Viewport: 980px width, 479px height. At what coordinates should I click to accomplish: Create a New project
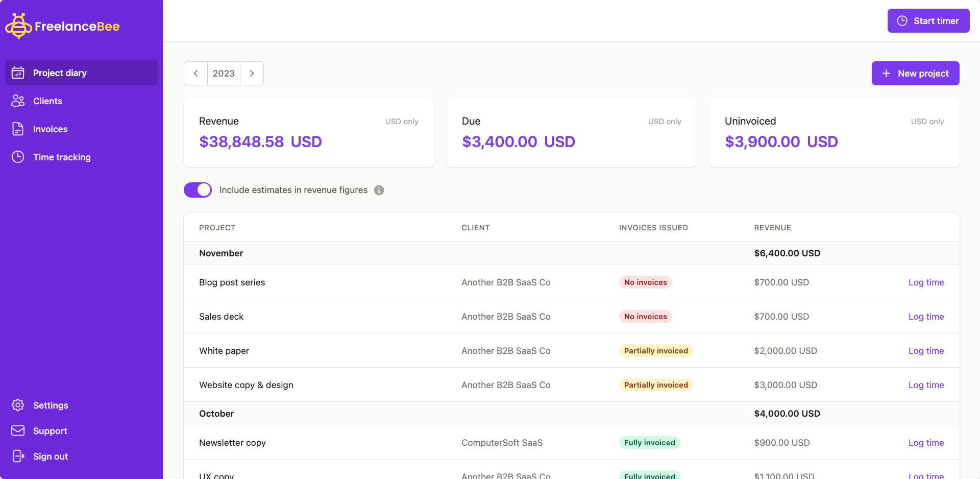tap(915, 74)
